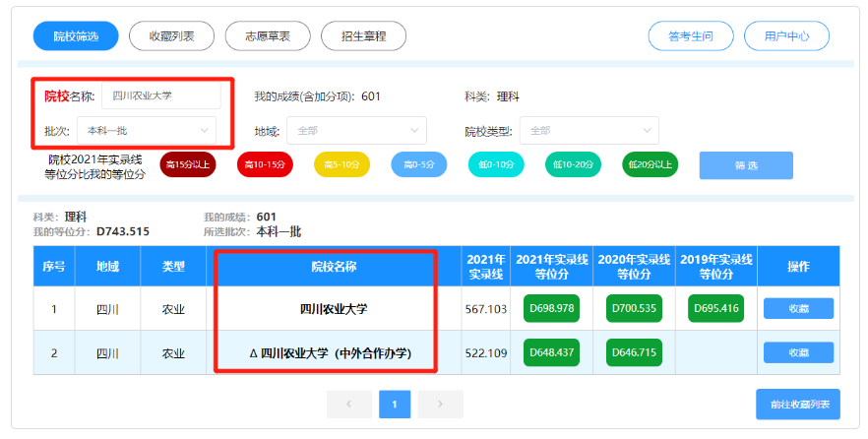The width and height of the screenshot is (868, 439).
Task: Switch to the 院校筛选 tab
Action: [x=76, y=36]
